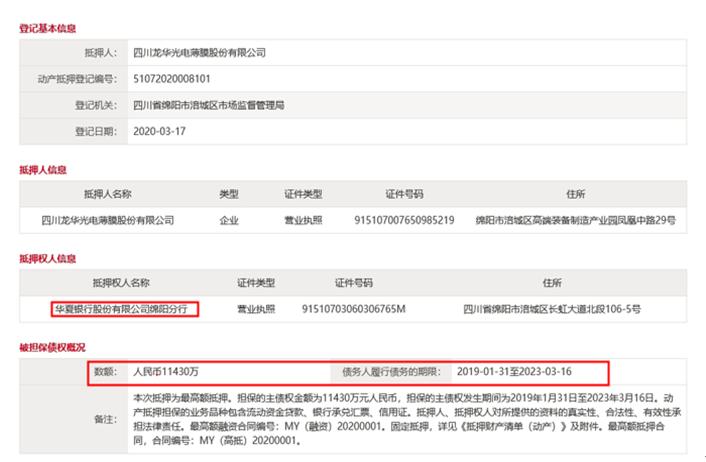Screen dimensions: 706x462
Task: Select license number 91510703060306765M
Action: pos(354,309)
